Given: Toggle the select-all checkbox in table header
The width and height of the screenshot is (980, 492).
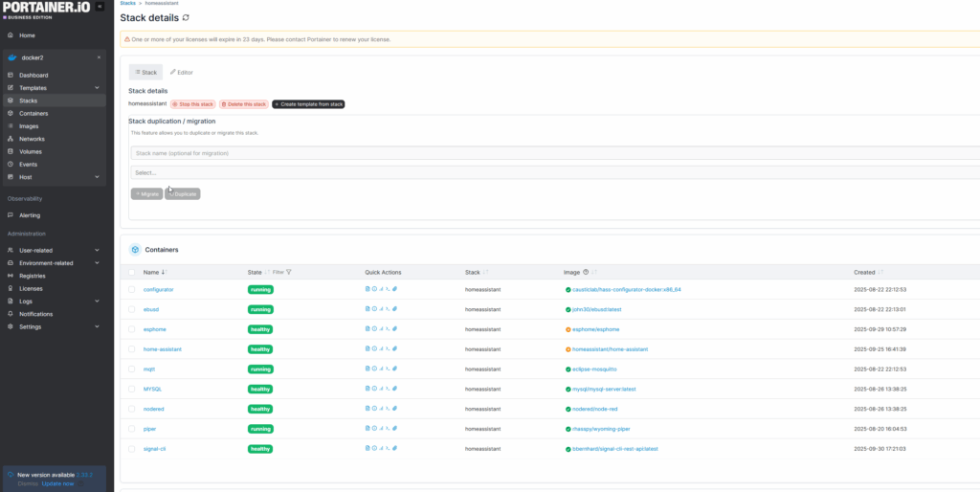Looking at the screenshot, I should [x=132, y=272].
